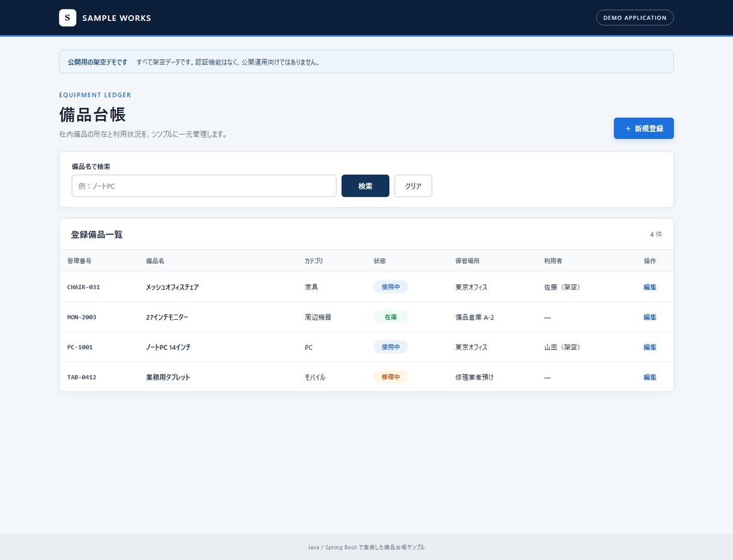Click the 利用者 column header
This screenshot has height=560, width=733.
pos(553,261)
